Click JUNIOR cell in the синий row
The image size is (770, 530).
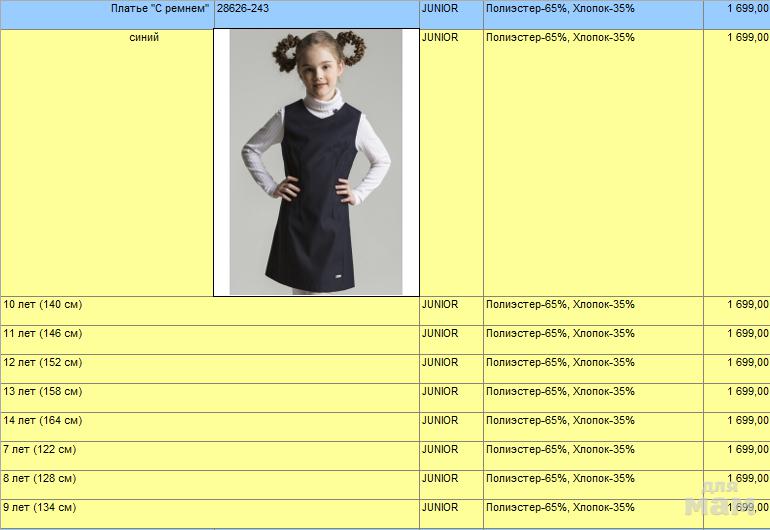click(440, 38)
